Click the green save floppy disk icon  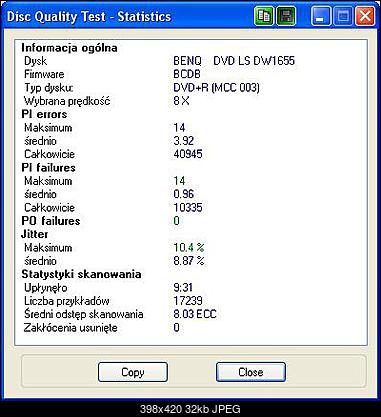tap(286, 16)
